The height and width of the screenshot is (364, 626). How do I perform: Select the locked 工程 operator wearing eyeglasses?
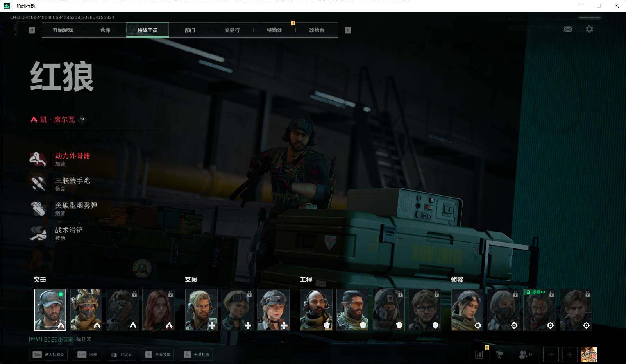click(x=425, y=310)
